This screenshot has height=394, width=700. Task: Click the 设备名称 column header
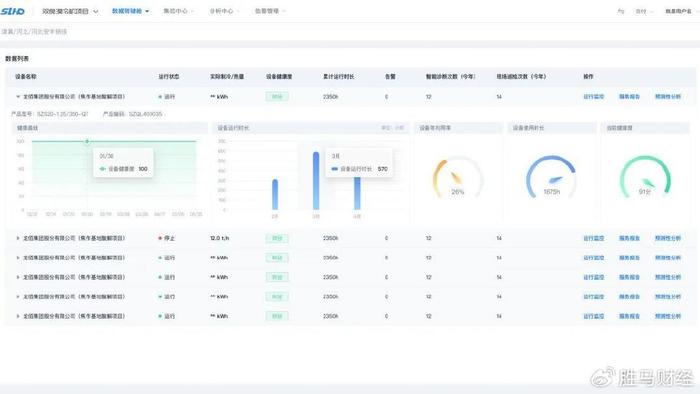point(26,77)
